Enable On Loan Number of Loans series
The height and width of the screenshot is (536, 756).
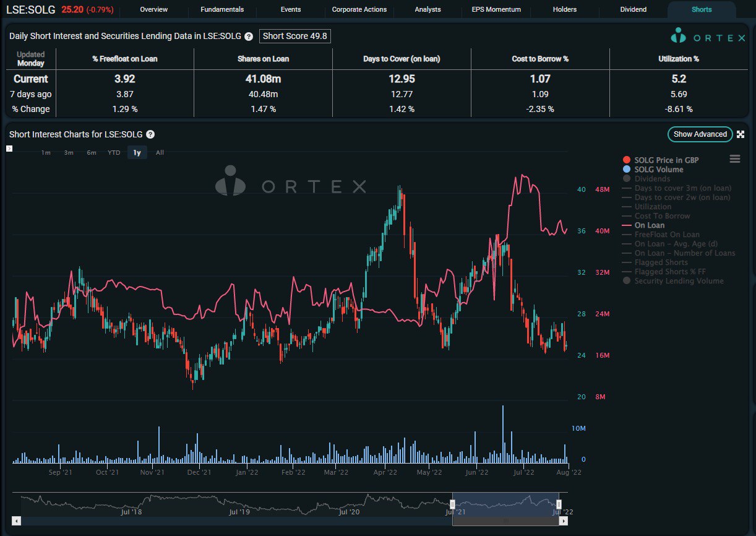[679, 253]
